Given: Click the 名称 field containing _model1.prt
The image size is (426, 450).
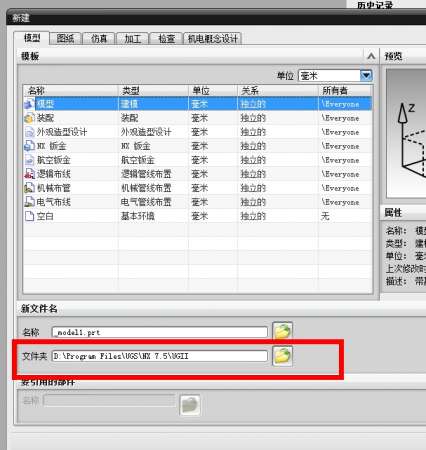Looking at the screenshot, I should pos(160,332).
